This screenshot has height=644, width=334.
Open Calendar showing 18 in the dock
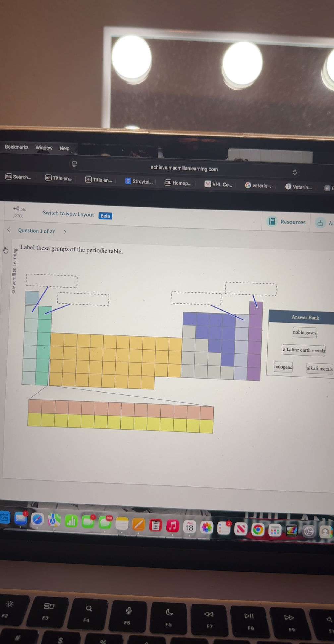tap(190, 527)
